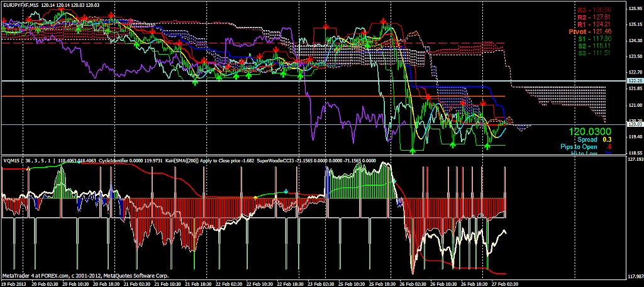The height and width of the screenshot is (287, 644).
Task: Click the 26 Feb 10:30 time label
Action: click(443, 284)
